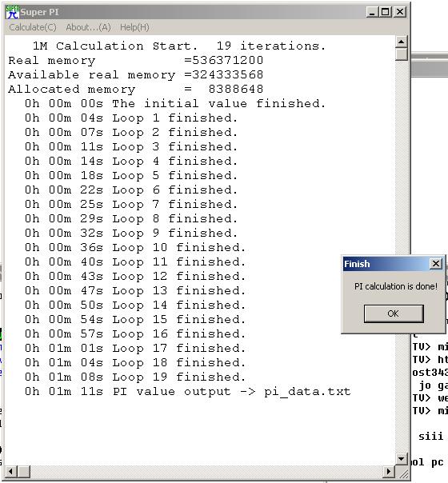The height and width of the screenshot is (483, 448).
Task: Click the horizontal scrollbar left arrow
Action: click(x=10, y=471)
